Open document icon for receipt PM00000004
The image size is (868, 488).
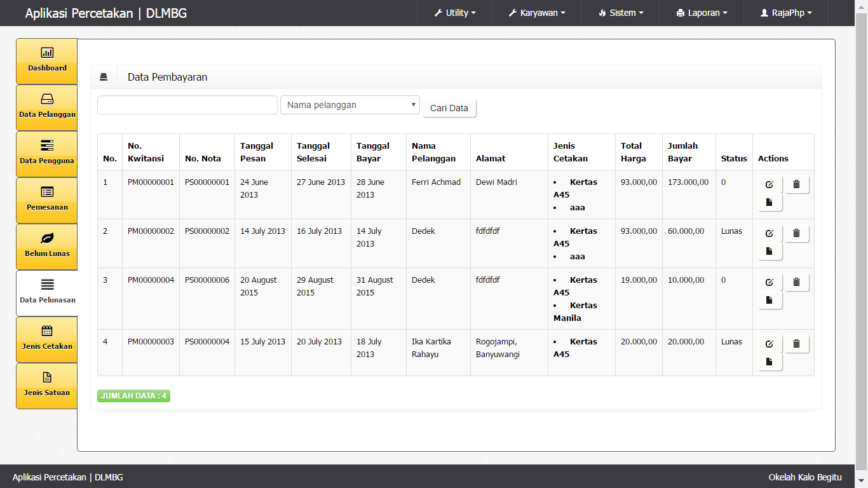click(770, 300)
